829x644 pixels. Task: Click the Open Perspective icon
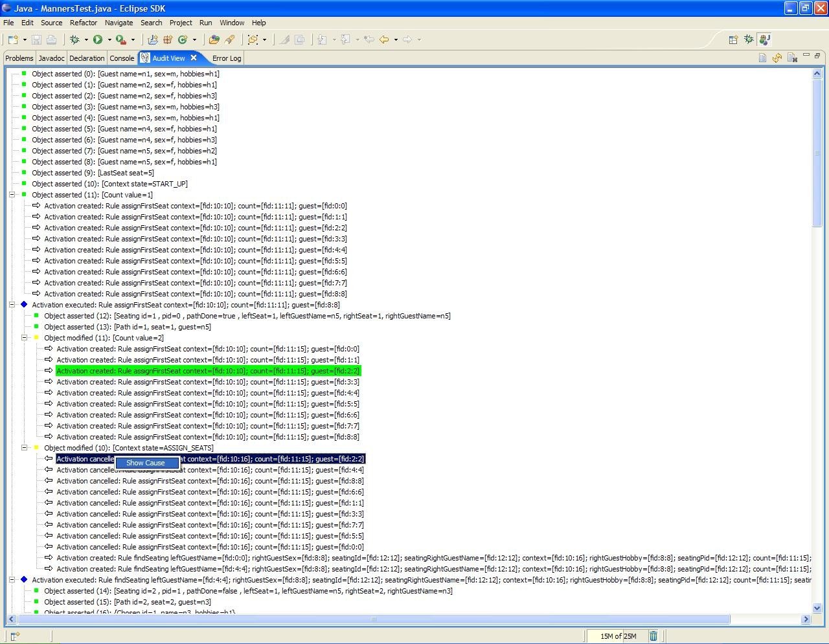click(733, 39)
